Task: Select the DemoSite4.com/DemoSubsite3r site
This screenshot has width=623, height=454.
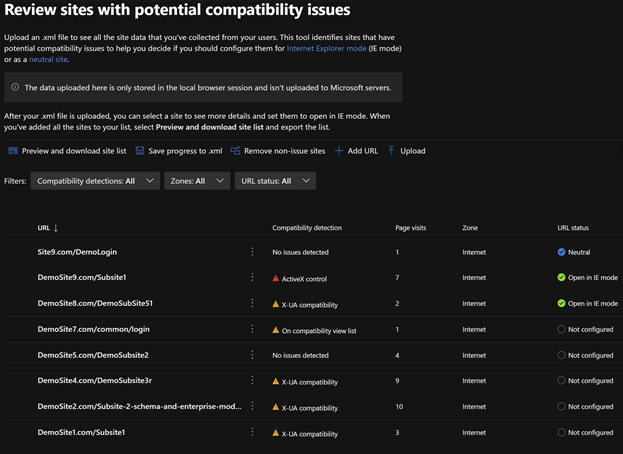Action: [x=96, y=381]
